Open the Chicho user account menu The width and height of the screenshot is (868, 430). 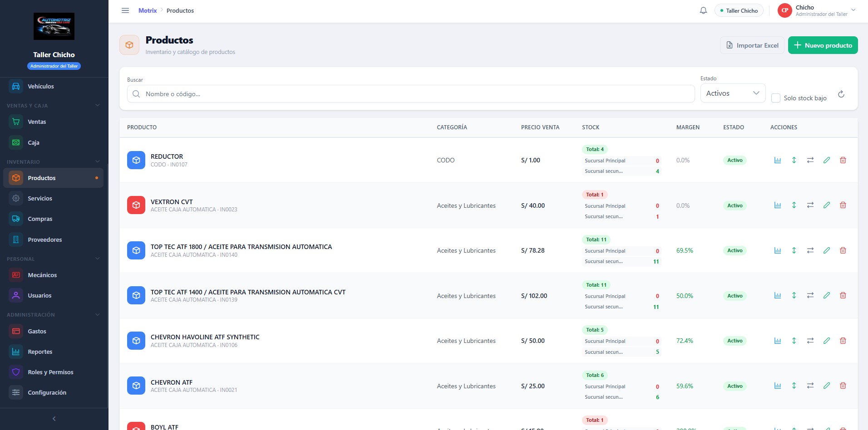click(x=817, y=10)
